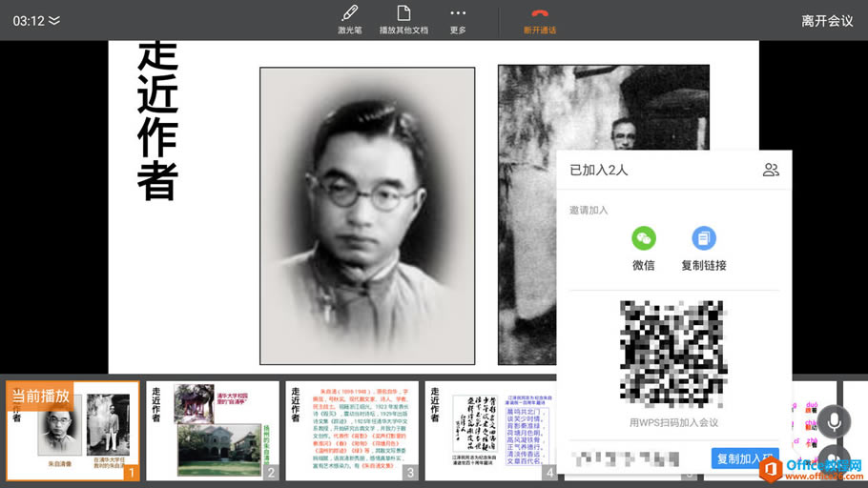Open the play other document option

pyautogui.click(x=403, y=19)
